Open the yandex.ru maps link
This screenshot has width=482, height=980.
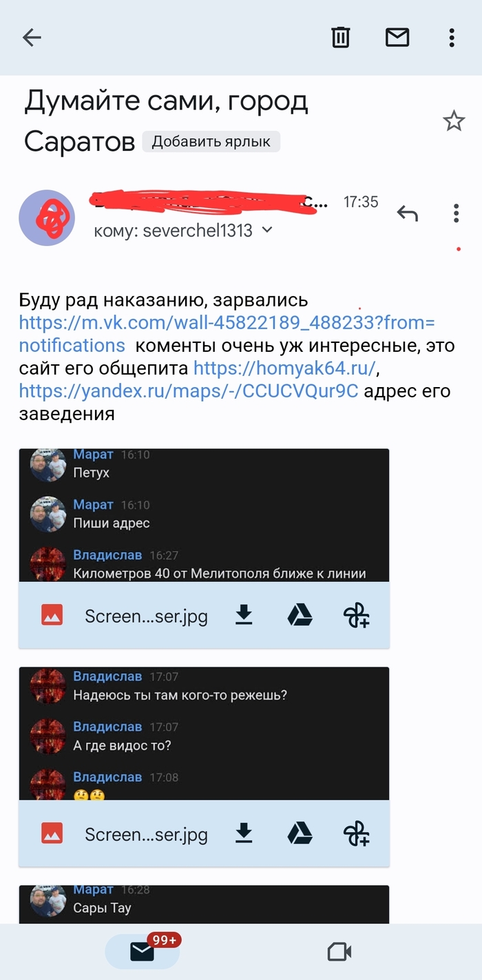[x=189, y=391]
